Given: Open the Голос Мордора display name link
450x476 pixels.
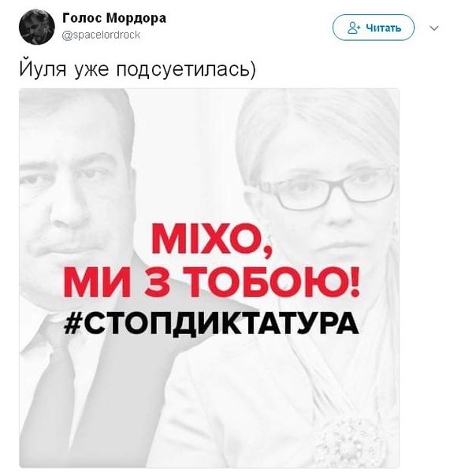Looking at the screenshot, I should tap(114, 18).
